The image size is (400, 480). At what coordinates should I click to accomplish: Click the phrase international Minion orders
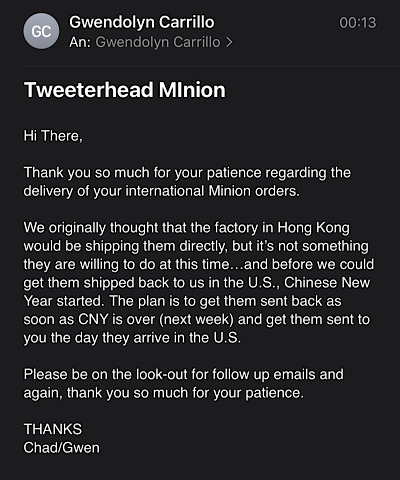coord(212,191)
